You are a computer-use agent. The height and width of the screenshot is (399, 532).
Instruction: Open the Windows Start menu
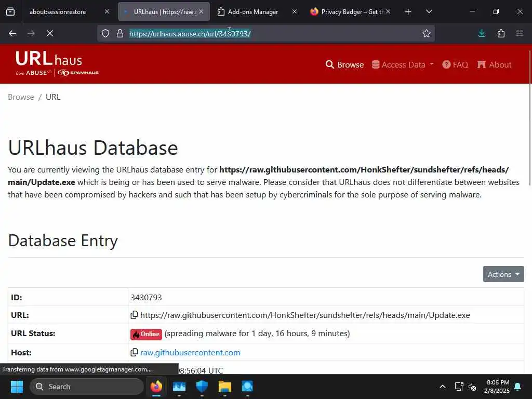click(x=17, y=387)
